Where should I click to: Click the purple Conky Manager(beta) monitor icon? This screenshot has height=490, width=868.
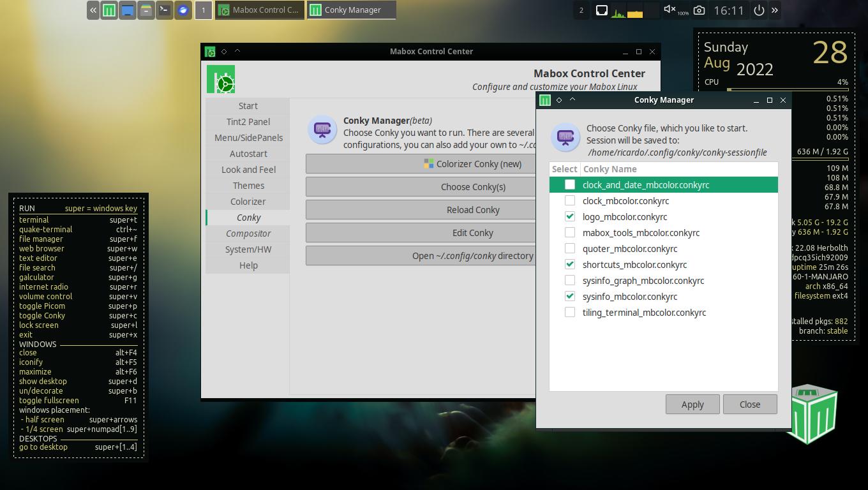point(322,130)
